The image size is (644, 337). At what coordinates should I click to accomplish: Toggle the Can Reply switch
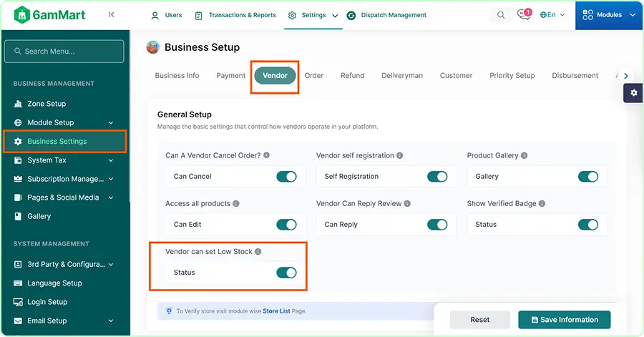[x=437, y=225]
